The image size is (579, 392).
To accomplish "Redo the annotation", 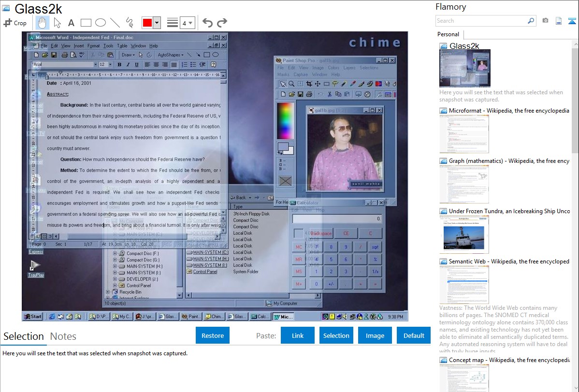I will click(222, 23).
